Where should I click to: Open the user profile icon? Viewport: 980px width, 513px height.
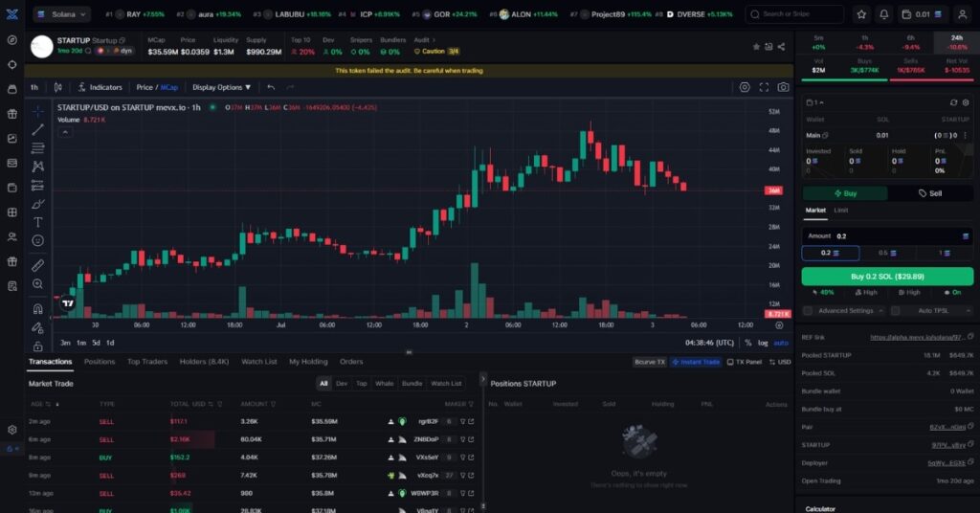point(963,13)
